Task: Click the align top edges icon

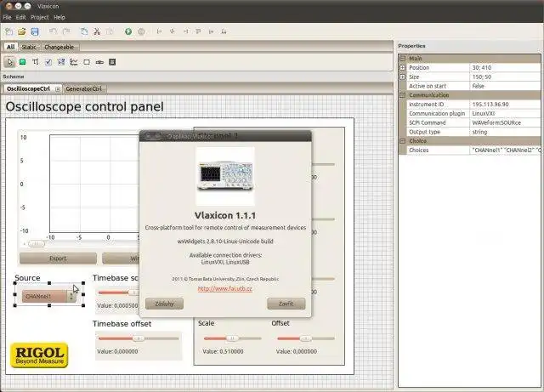Action: click(198, 31)
